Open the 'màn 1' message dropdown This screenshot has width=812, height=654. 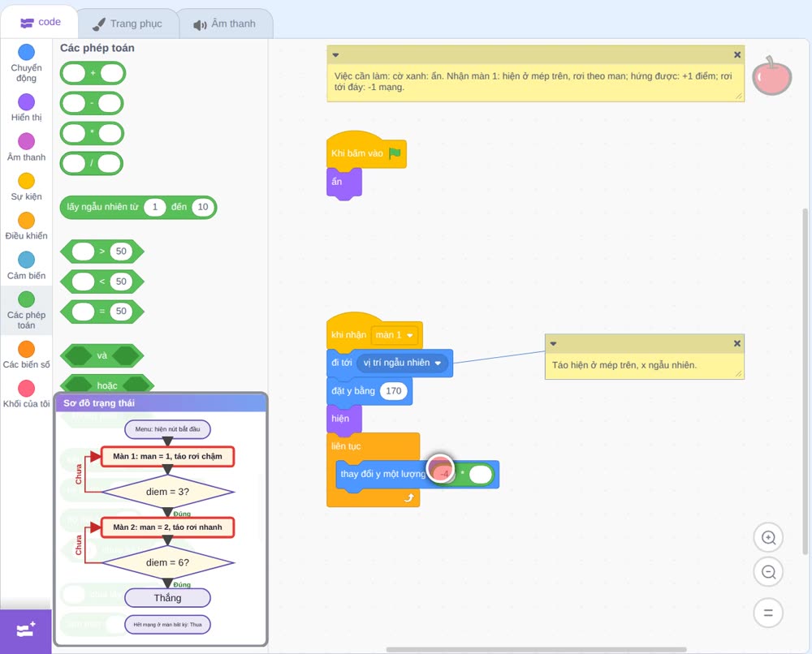tap(395, 335)
